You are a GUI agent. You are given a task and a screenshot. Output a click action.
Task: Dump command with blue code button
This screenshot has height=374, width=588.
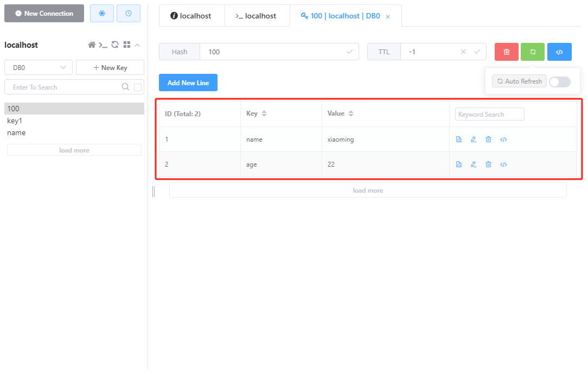coord(559,52)
